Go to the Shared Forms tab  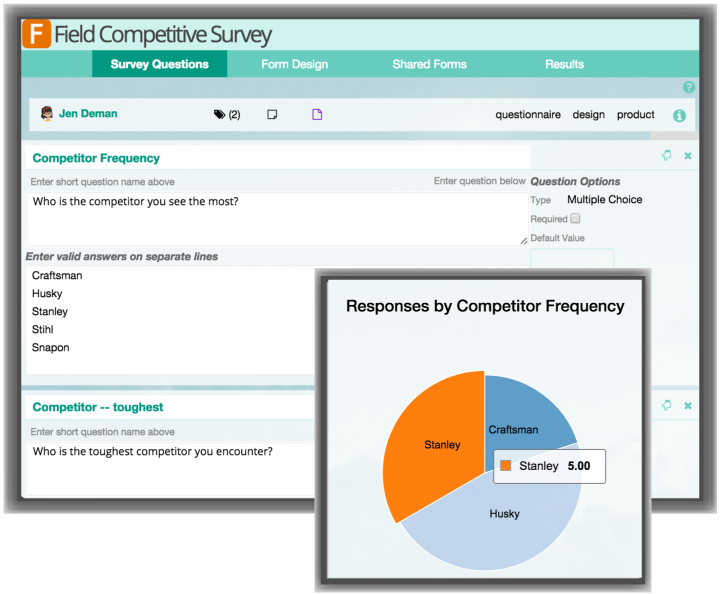point(429,64)
